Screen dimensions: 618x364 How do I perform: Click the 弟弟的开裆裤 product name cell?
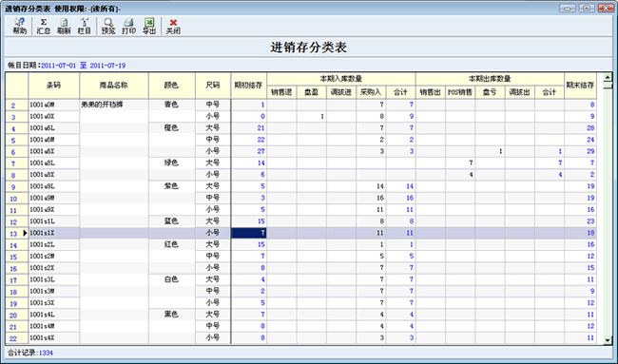(114, 105)
